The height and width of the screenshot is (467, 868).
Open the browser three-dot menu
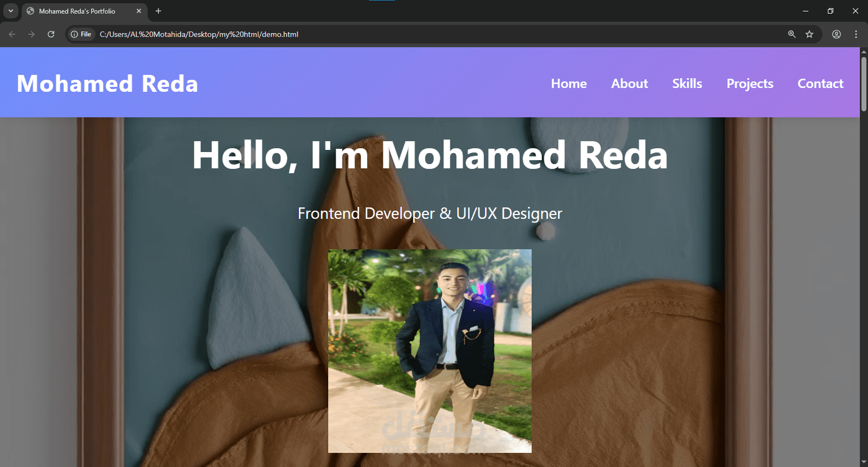[x=856, y=34]
